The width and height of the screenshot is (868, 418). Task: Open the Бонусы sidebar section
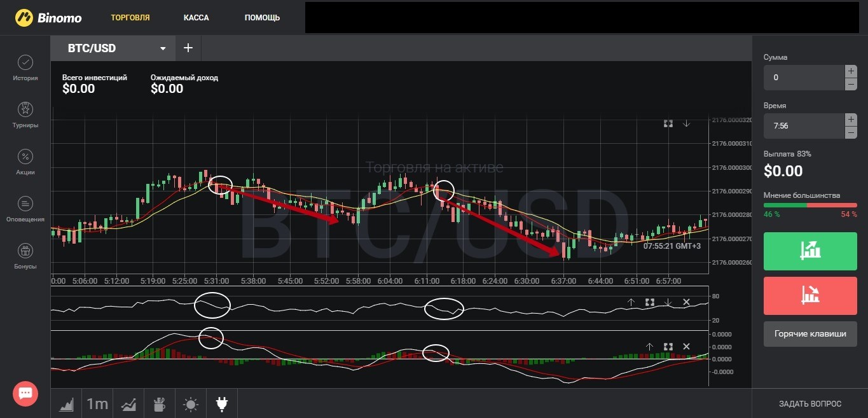[x=25, y=257]
